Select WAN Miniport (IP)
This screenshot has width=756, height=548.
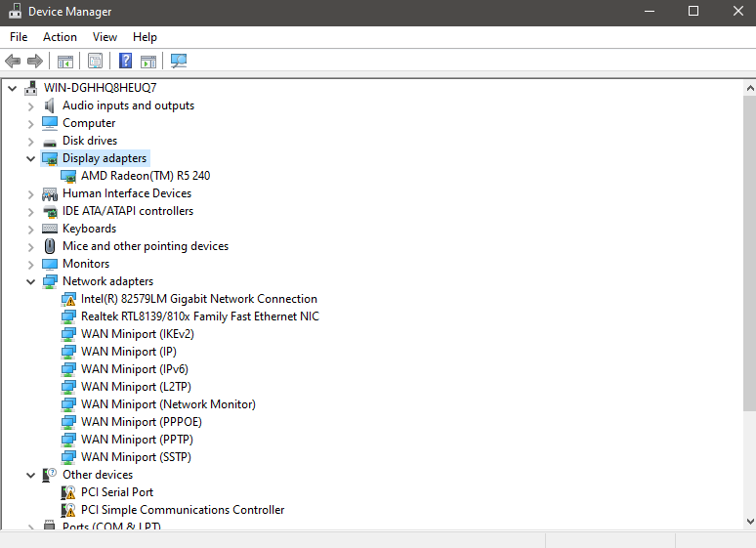pyautogui.click(x=129, y=352)
